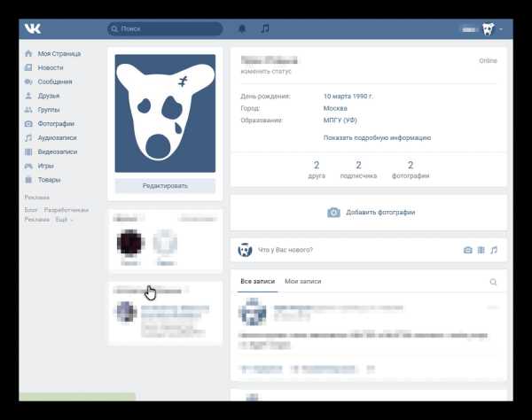
Task: Click the VK logo in header
Action: click(33, 29)
